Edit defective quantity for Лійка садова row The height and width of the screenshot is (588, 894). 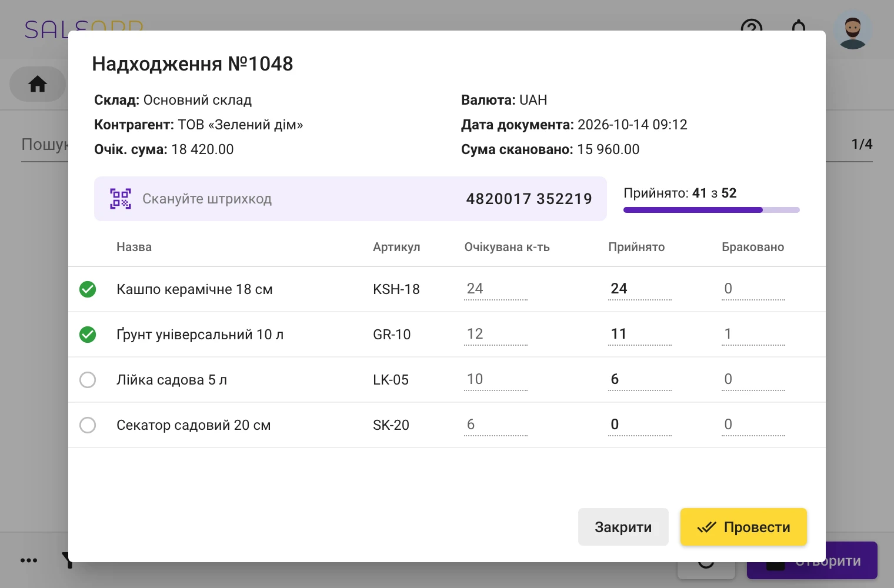click(x=753, y=379)
